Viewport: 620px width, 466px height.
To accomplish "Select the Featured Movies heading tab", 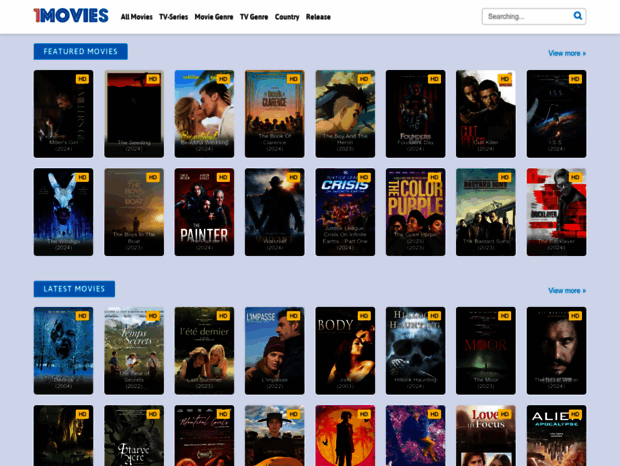I will tap(80, 51).
